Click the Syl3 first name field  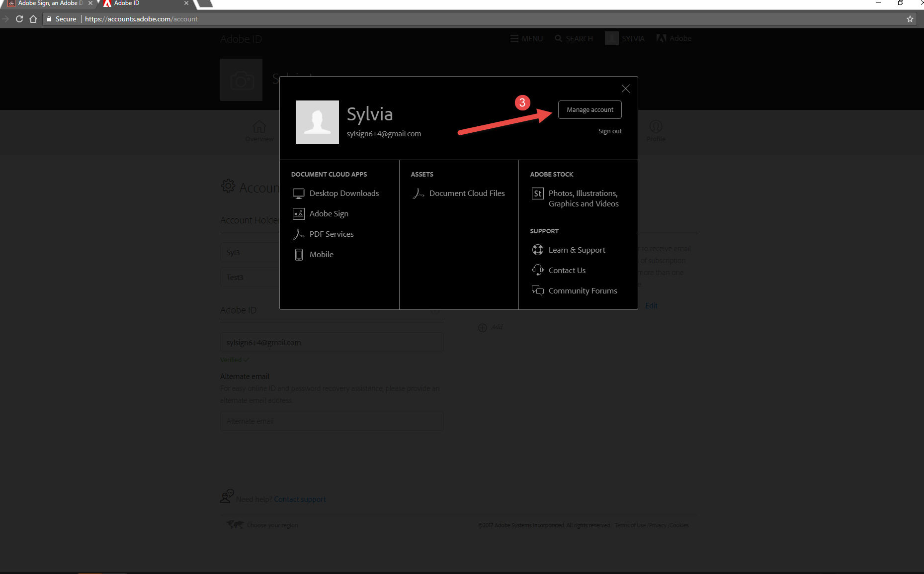point(250,252)
